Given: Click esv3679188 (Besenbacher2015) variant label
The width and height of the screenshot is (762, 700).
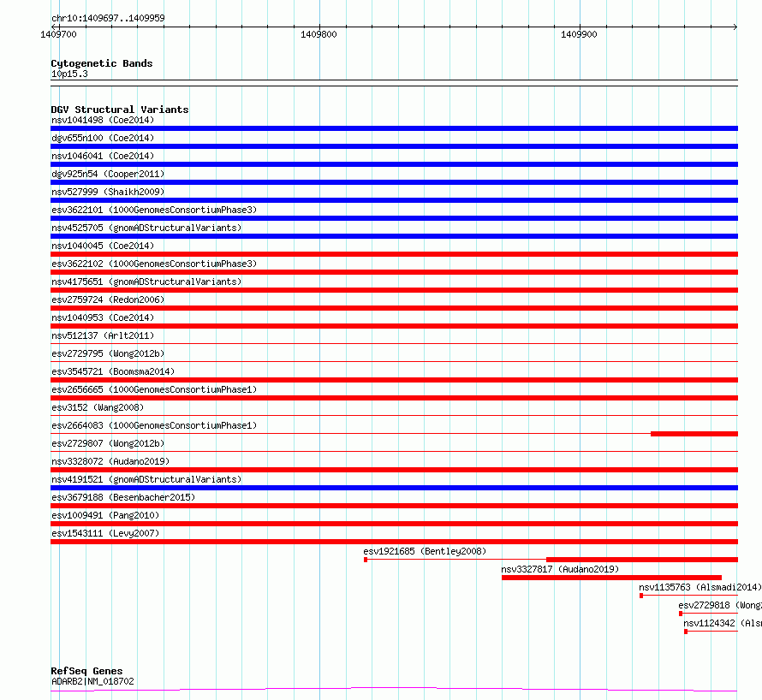Looking at the screenshot, I should [123, 497].
